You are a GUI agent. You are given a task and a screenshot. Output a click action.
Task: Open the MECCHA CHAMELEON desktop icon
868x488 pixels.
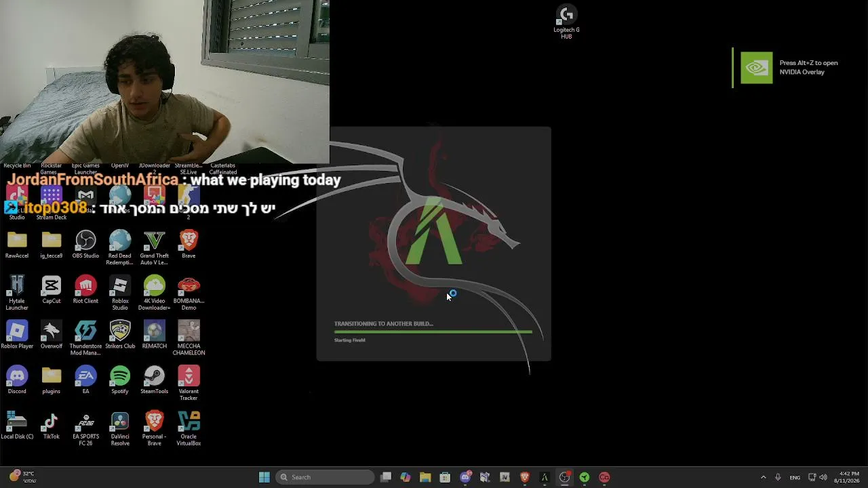[x=189, y=338]
